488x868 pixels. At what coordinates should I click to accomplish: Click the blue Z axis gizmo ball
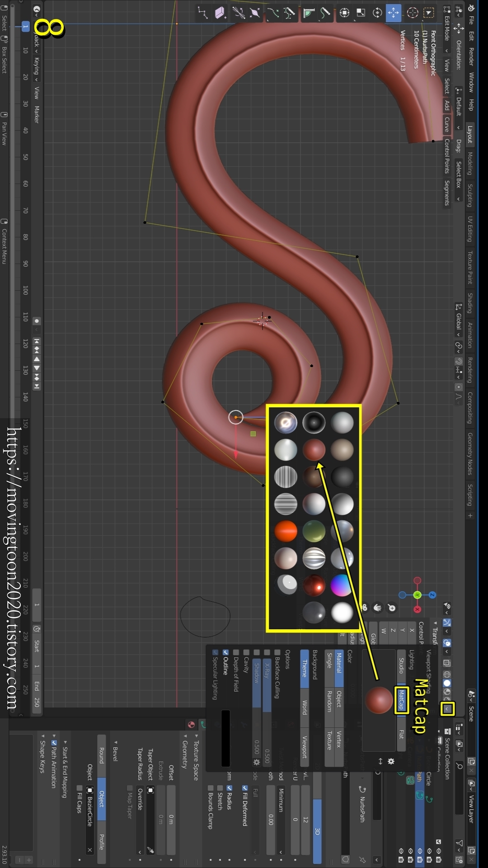432,595
